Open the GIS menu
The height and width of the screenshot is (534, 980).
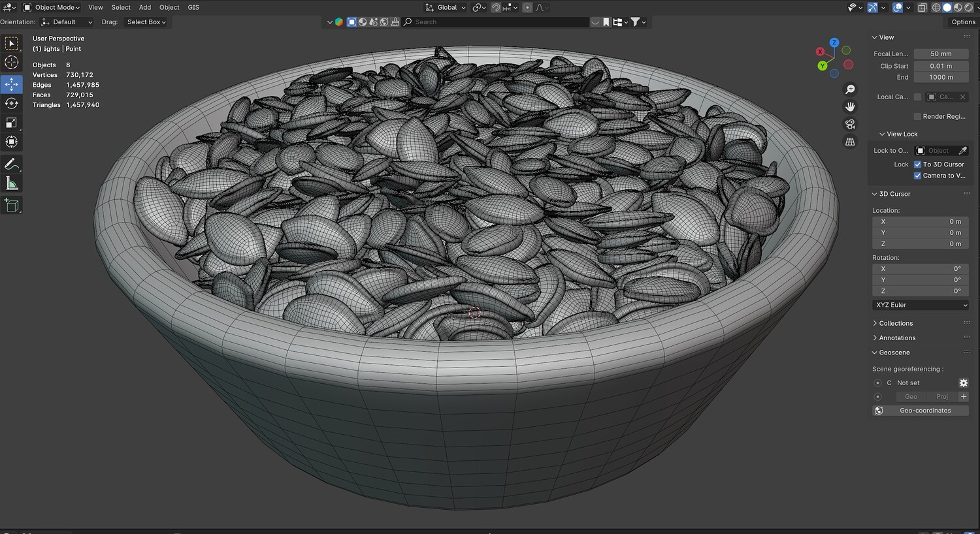193,7
